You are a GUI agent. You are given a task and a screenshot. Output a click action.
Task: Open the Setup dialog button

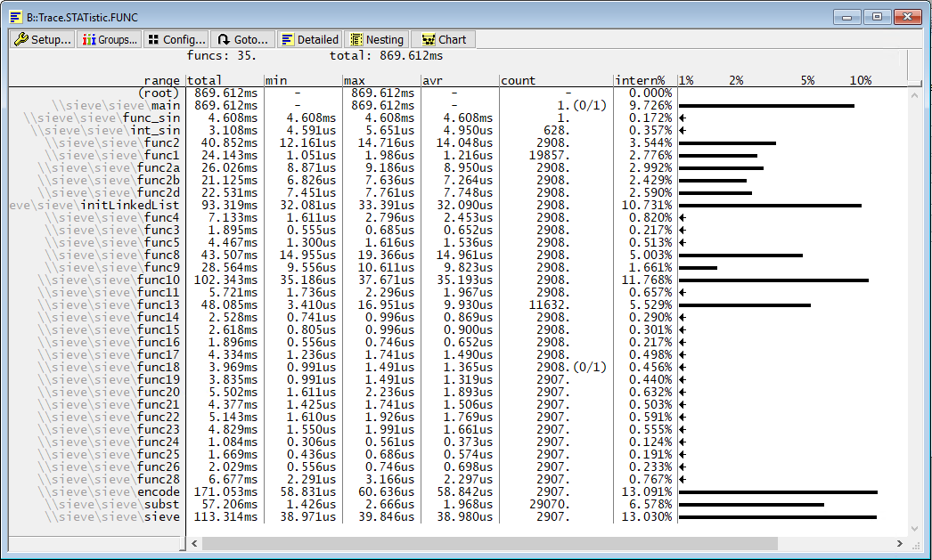[42, 39]
